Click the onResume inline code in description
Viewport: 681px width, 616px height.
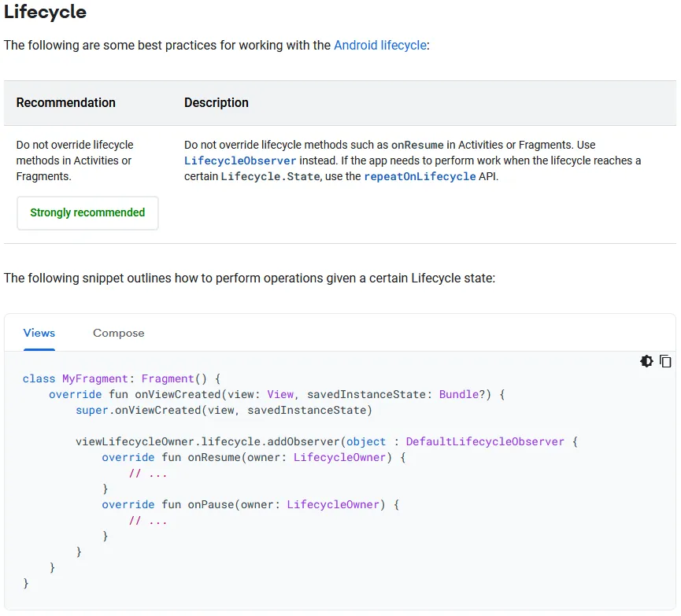click(417, 145)
